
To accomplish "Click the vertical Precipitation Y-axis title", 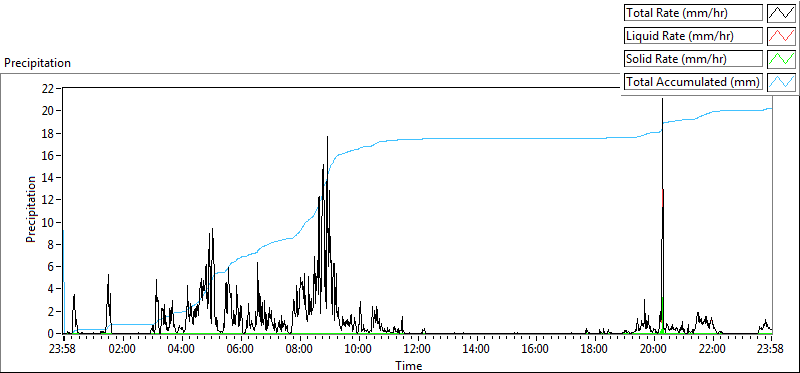I will (x=31, y=209).
